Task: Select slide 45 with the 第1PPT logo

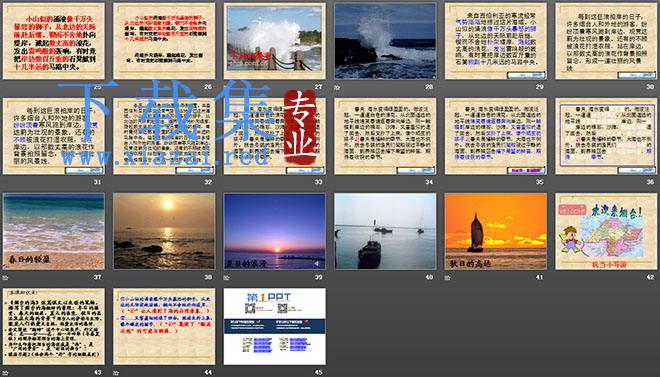Action: point(275,326)
